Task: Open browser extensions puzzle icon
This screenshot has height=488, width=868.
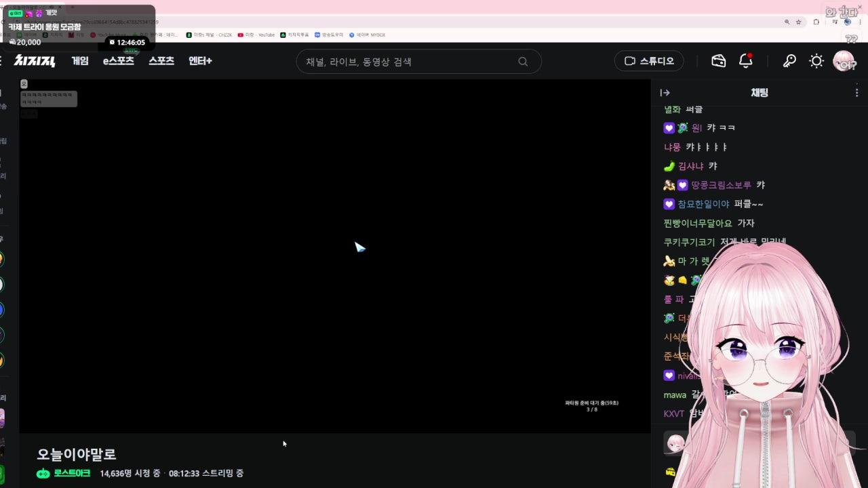Action: pos(816,22)
